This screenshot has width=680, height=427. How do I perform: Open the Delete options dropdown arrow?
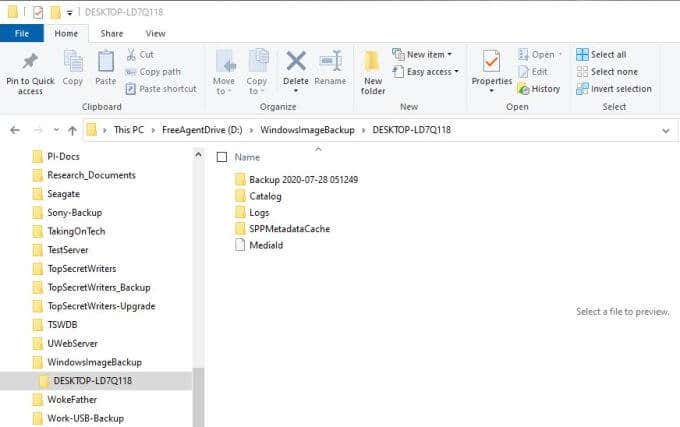click(296, 91)
